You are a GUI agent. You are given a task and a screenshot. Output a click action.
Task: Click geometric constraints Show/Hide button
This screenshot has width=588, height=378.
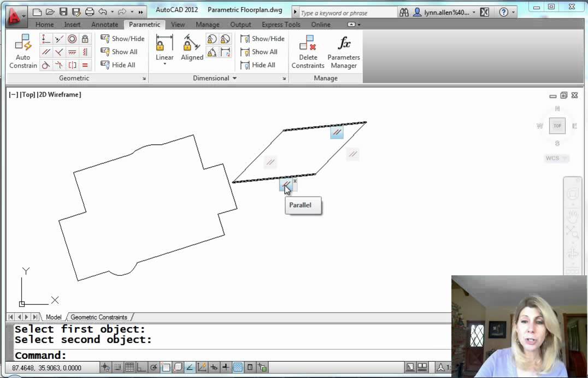pos(122,38)
